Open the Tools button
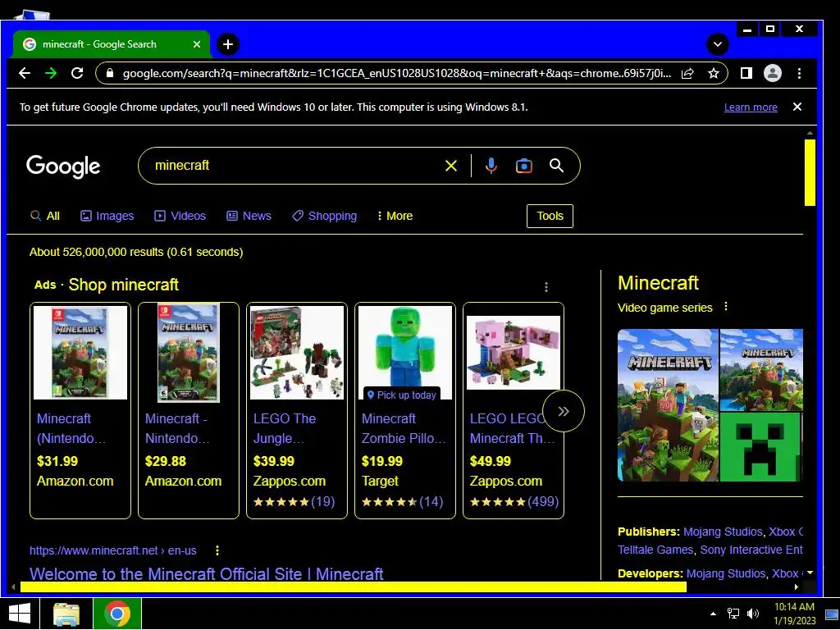840x630 pixels. pos(550,216)
